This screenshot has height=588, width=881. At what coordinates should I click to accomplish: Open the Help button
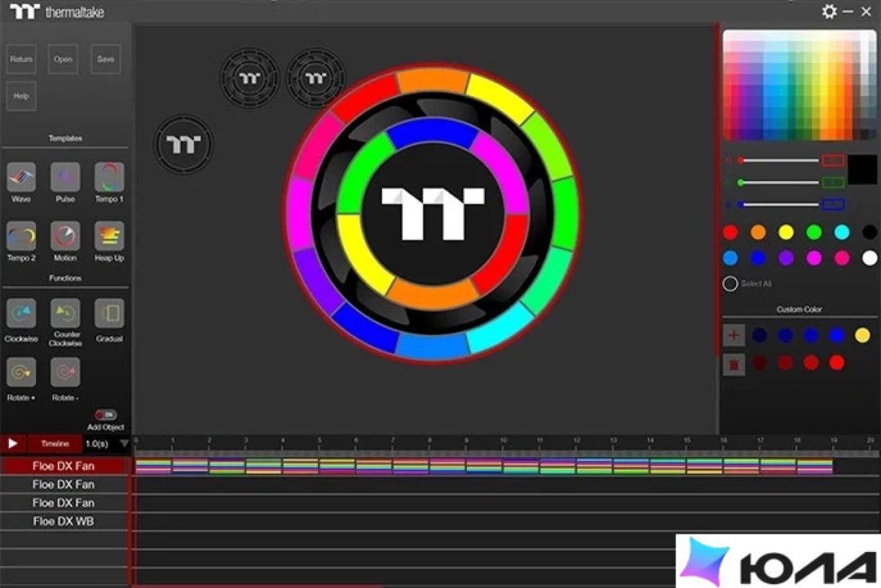[x=22, y=96]
